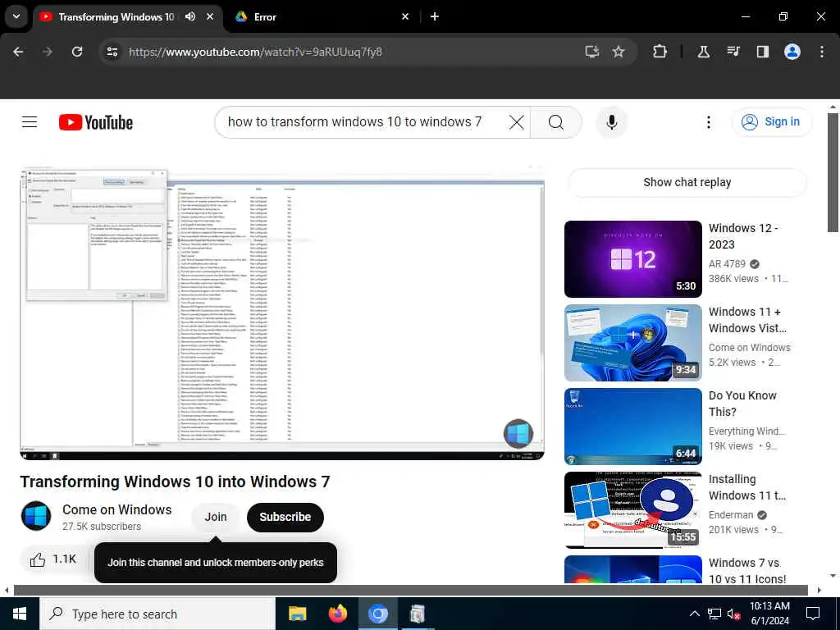The width and height of the screenshot is (840, 630).
Task: Open Installing Windows 11 thumbnail
Action: click(632, 509)
